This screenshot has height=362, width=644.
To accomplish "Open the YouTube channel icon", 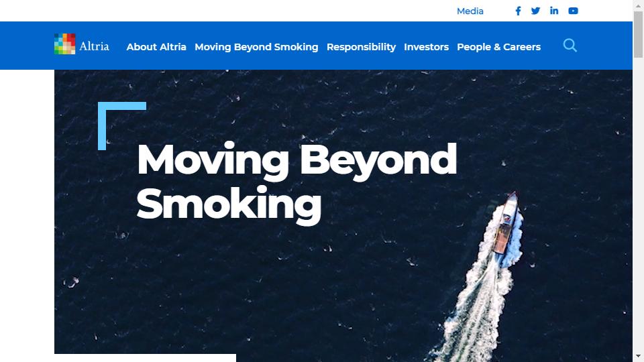I will pyautogui.click(x=573, y=11).
